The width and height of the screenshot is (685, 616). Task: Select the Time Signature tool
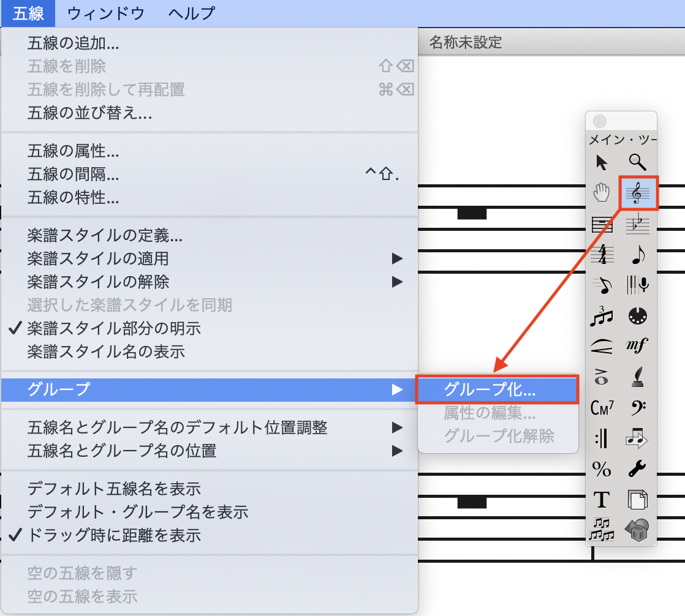pos(602,255)
